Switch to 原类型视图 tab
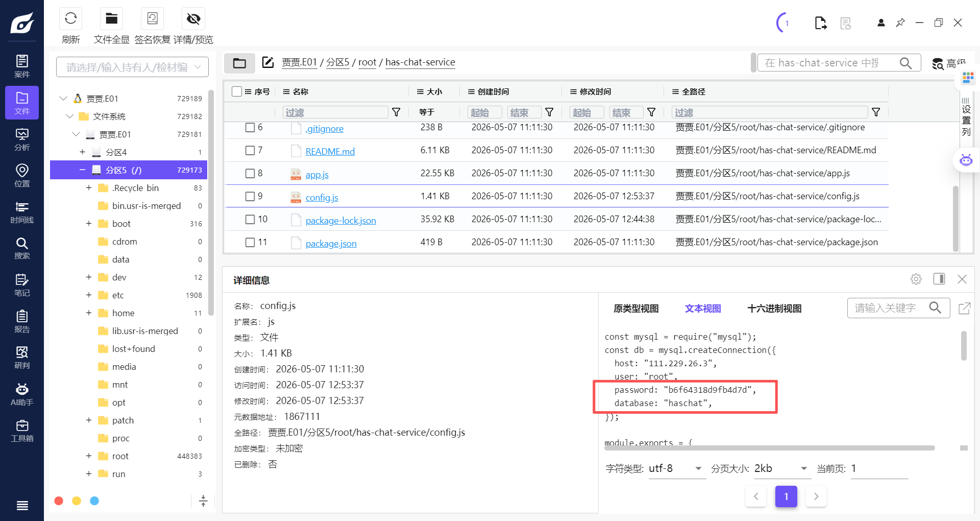The image size is (980, 521). click(636, 309)
